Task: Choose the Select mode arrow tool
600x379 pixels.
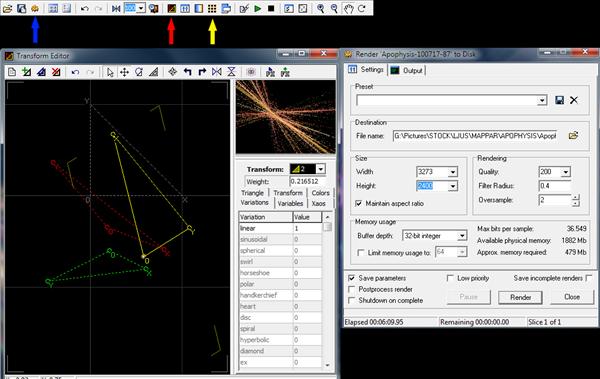Action: click(110, 72)
